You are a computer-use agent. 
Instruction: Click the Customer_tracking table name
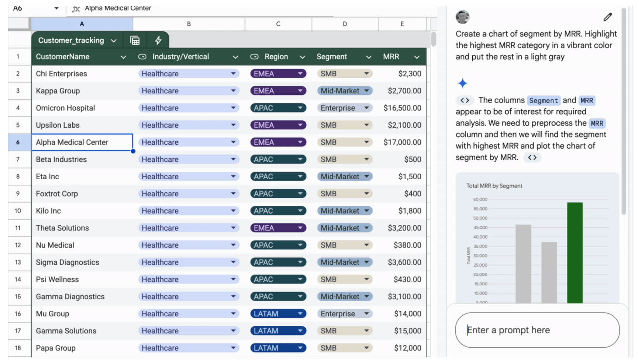(x=71, y=40)
